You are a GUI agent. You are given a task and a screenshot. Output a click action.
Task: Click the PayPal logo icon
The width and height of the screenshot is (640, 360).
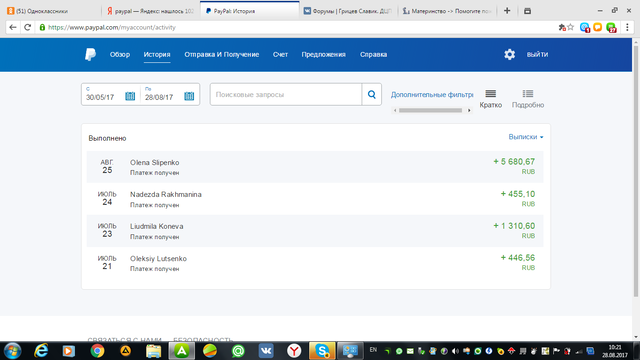(91, 54)
